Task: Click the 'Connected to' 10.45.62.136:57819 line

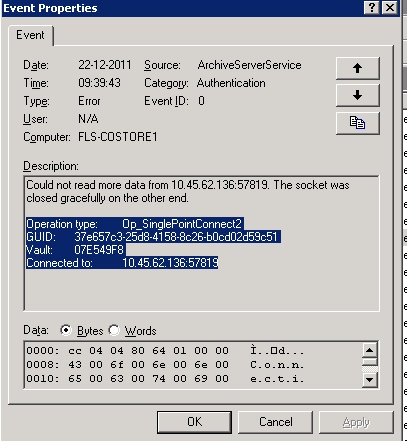Action: pyautogui.click(x=122, y=263)
